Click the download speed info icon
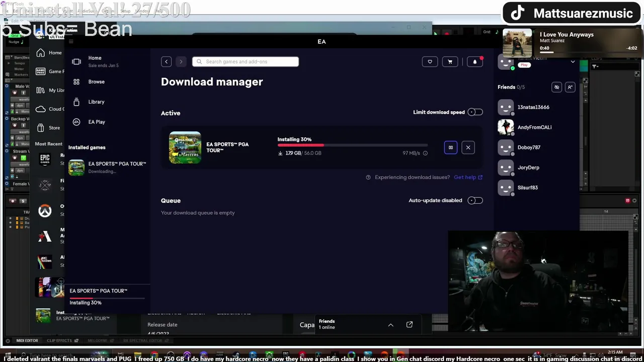 425,153
